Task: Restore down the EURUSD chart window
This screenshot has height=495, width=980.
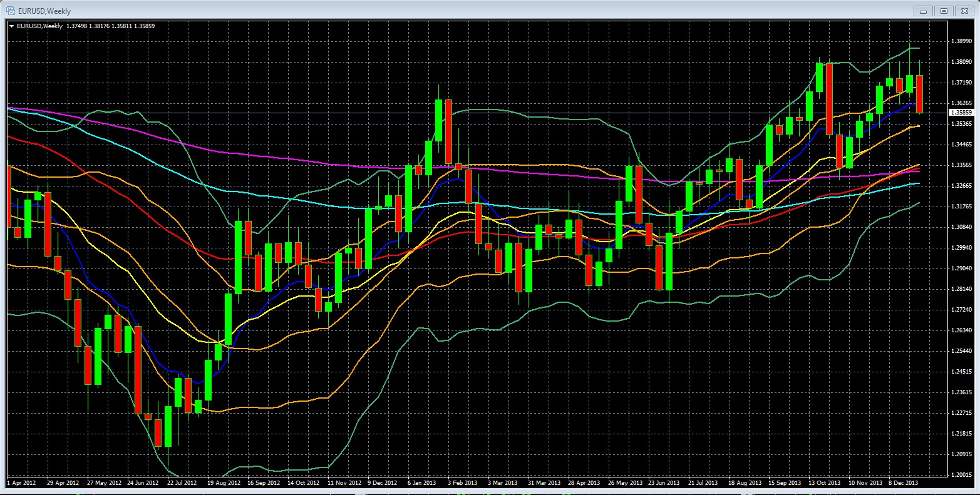Action: pos(944,11)
